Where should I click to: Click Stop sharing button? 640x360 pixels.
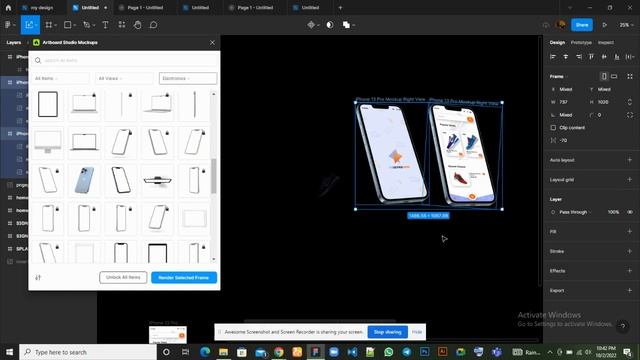[387, 332]
